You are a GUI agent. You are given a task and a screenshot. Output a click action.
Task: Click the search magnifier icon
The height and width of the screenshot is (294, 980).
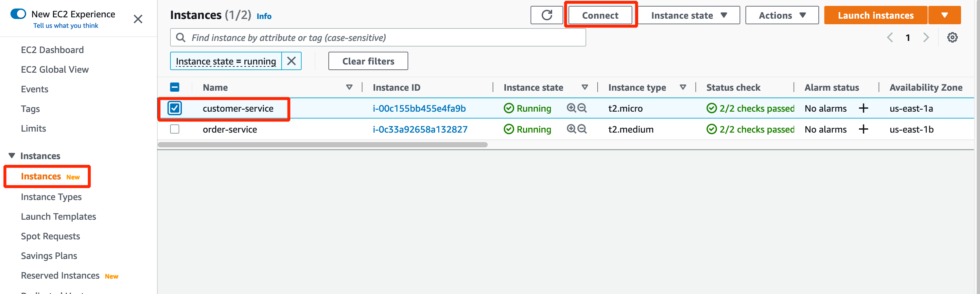[181, 37]
